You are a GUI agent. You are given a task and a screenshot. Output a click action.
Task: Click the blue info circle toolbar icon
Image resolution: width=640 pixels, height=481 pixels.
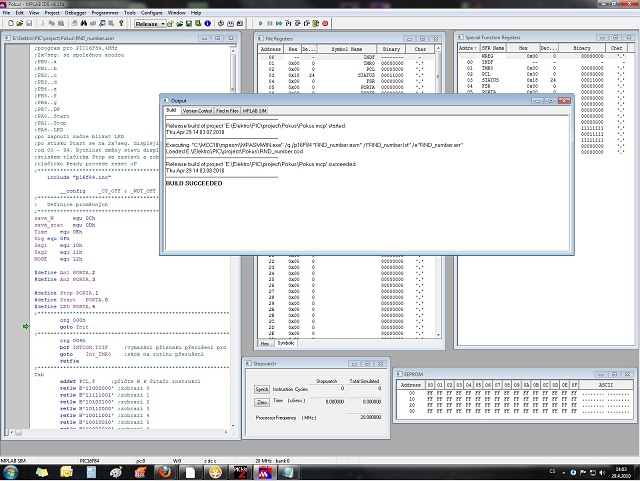tap(207, 24)
